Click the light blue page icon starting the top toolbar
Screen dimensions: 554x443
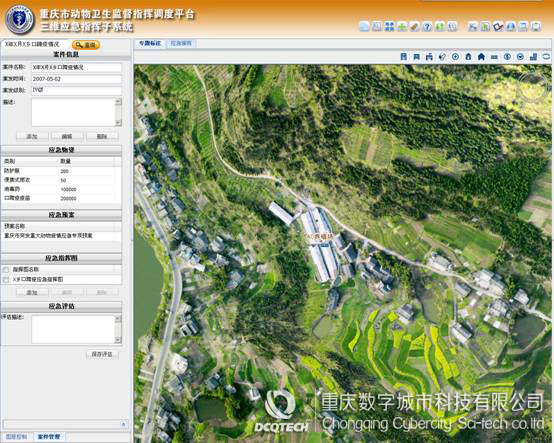pyautogui.click(x=364, y=26)
